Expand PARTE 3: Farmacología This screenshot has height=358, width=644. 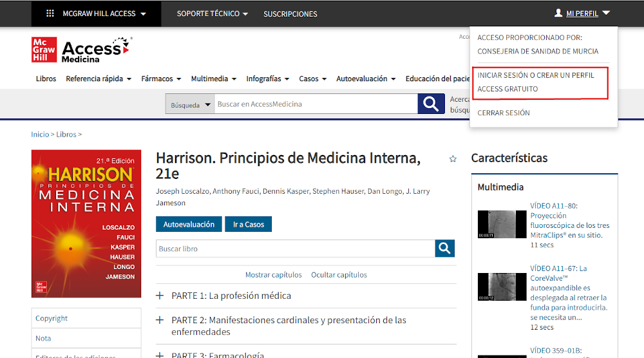point(160,355)
